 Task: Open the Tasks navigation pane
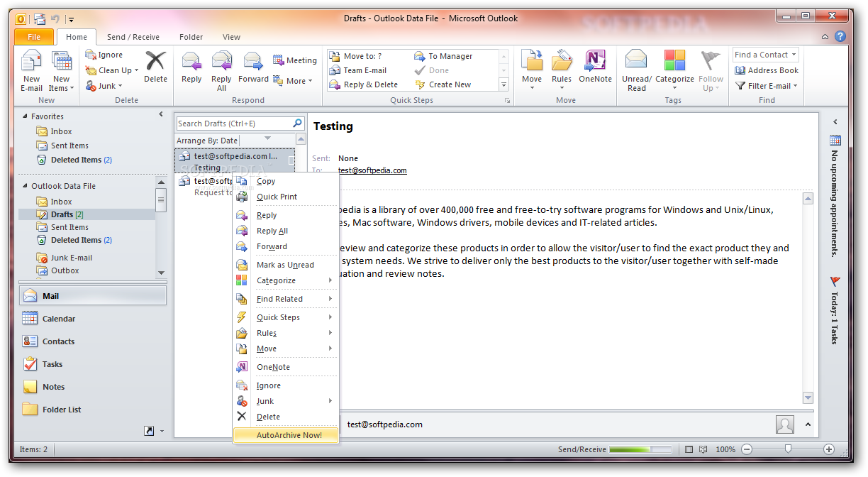point(93,364)
